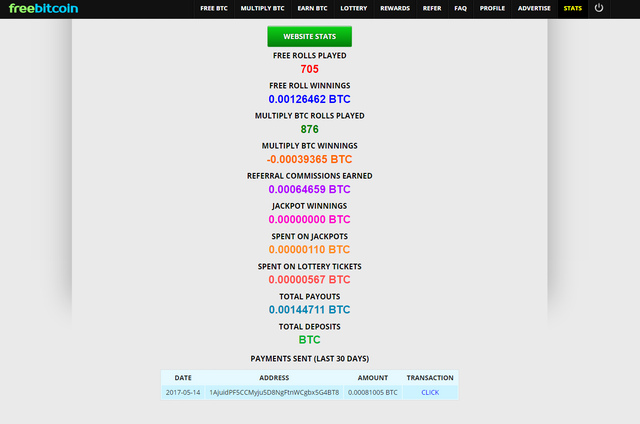640x424 pixels.
Task: Click the ADDRESS column header
Action: tap(274, 378)
